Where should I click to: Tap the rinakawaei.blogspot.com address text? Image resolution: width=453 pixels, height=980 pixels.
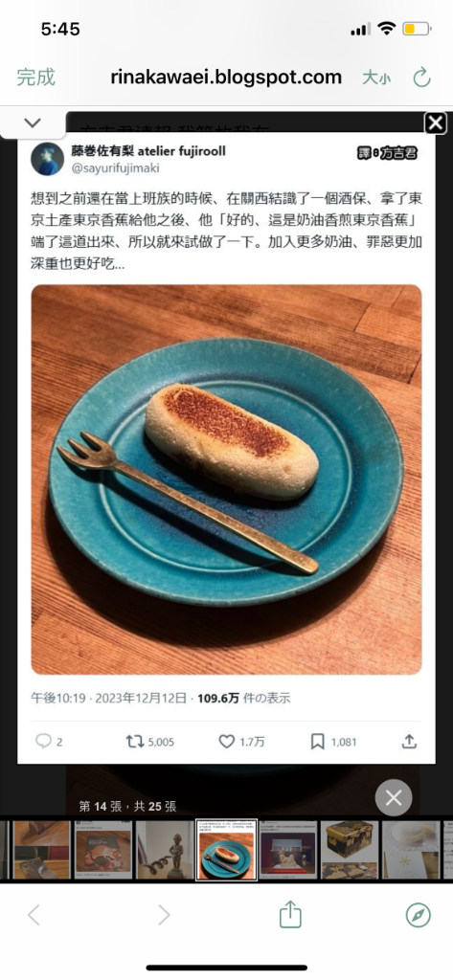coord(226,78)
